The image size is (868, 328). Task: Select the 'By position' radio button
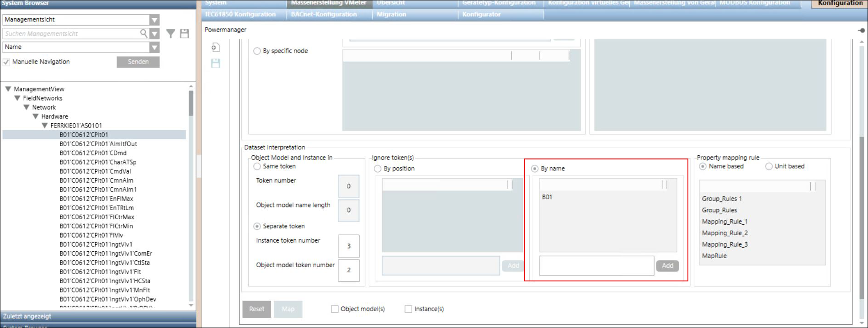click(x=378, y=169)
